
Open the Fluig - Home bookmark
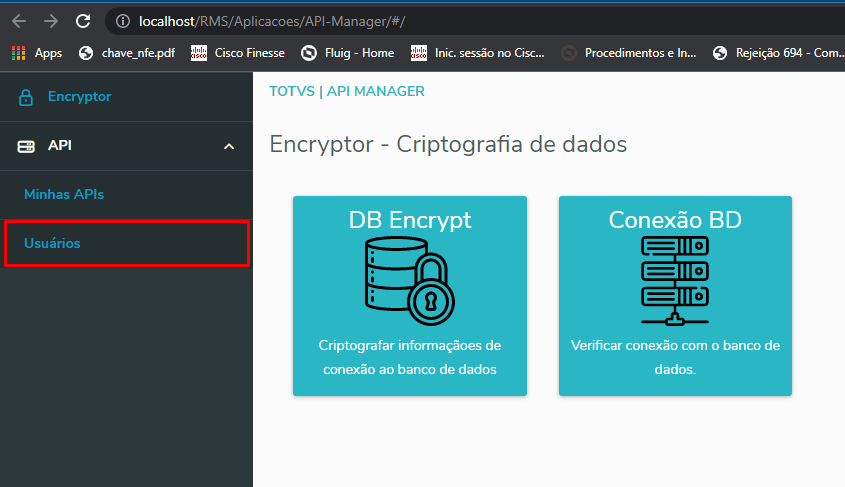click(348, 53)
